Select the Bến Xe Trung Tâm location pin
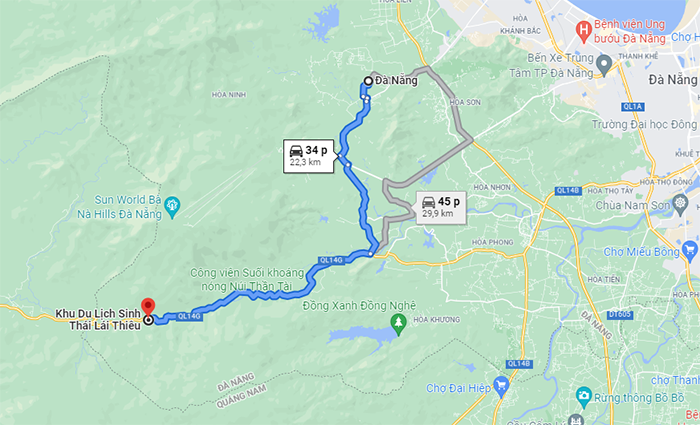The image size is (700, 425). (x=604, y=65)
